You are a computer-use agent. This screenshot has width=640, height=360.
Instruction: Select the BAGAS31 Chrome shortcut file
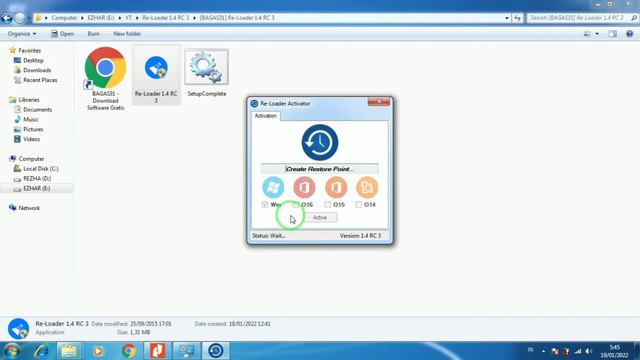click(105, 79)
